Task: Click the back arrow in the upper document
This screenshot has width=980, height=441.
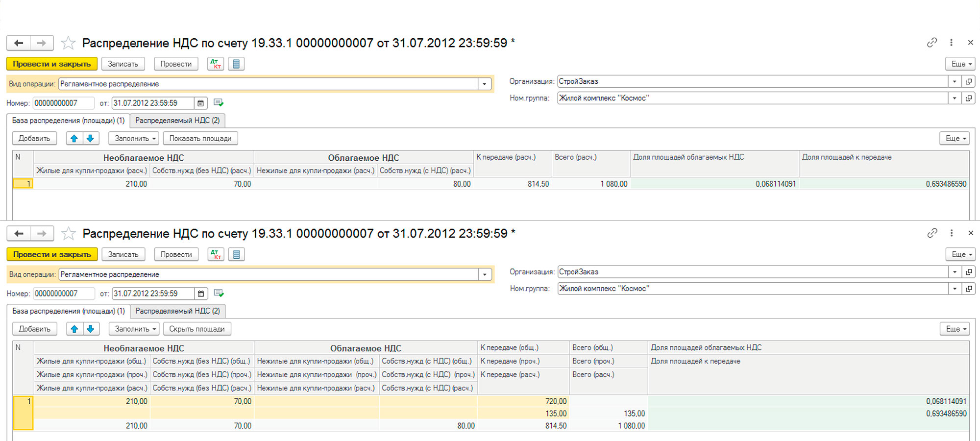Action: (19, 43)
